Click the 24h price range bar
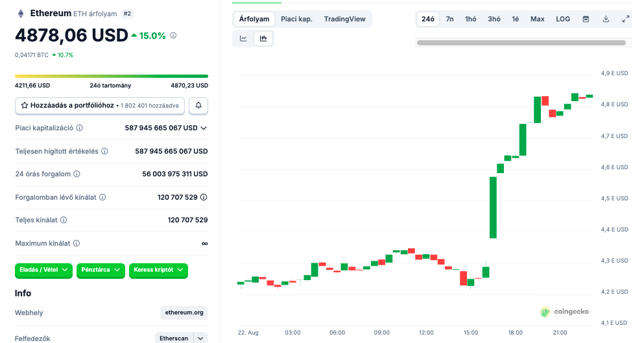Viewport: 644px width, 343px height. pyautogui.click(x=112, y=76)
